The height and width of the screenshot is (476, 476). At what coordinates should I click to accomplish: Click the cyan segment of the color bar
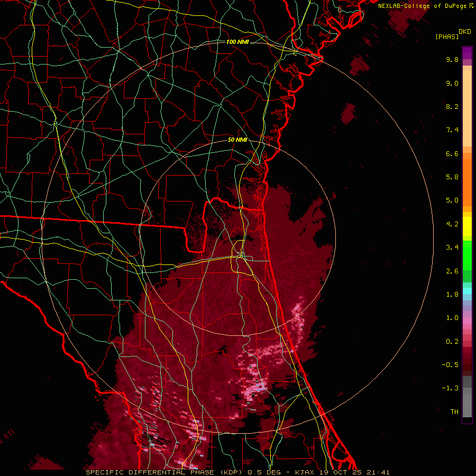(467, 291)
